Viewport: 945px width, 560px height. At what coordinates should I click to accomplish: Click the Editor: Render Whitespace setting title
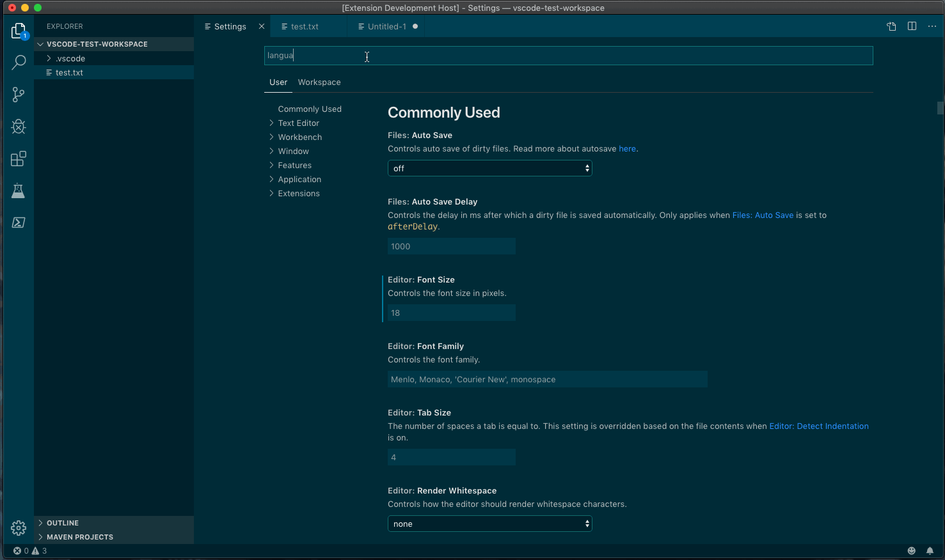pos(442,491)
